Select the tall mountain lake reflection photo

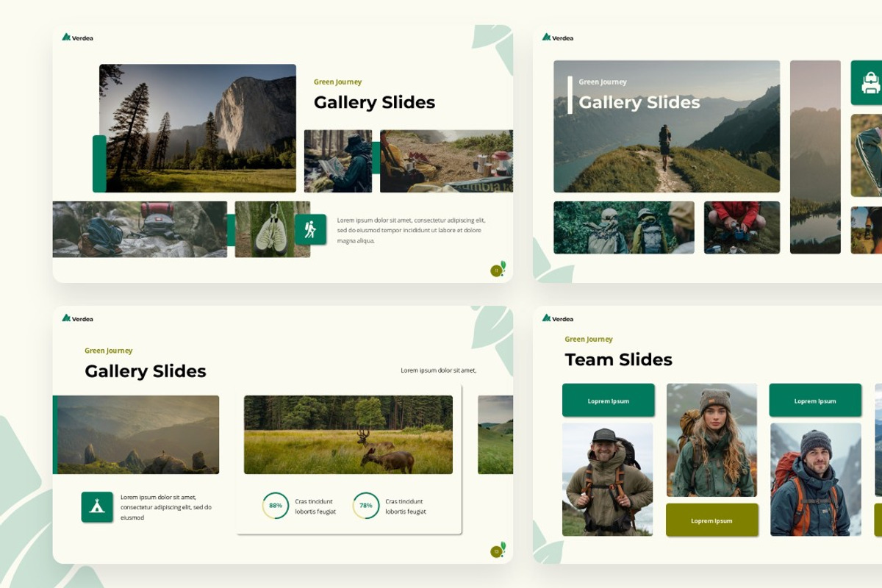coord(815,157)
